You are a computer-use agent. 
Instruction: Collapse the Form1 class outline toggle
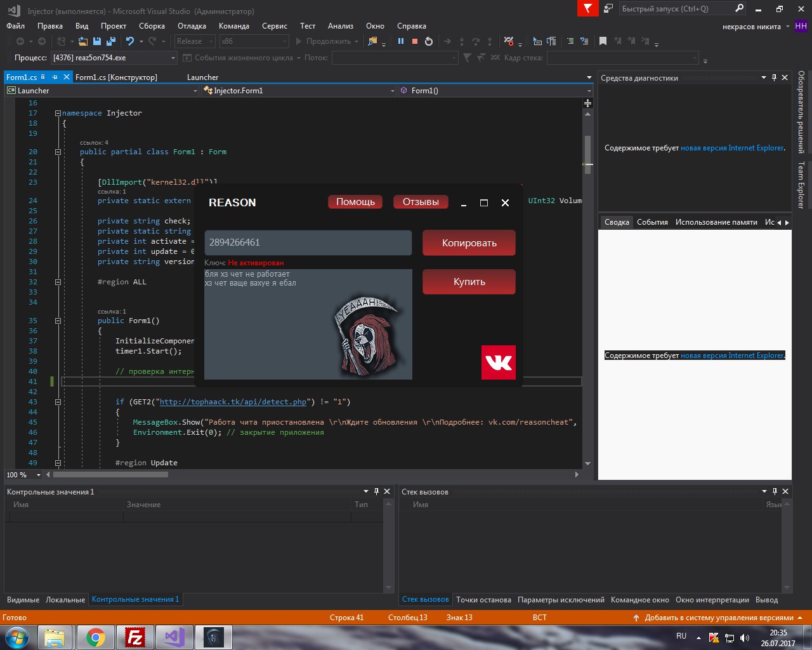pos(58,152)
